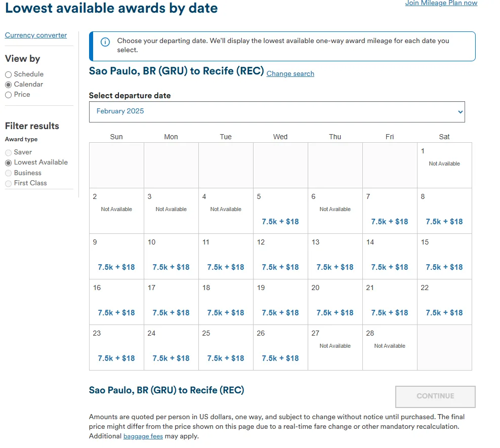The image size is (500, 448).
Task: Click the Filter results heading
Action: pos(32,126)
